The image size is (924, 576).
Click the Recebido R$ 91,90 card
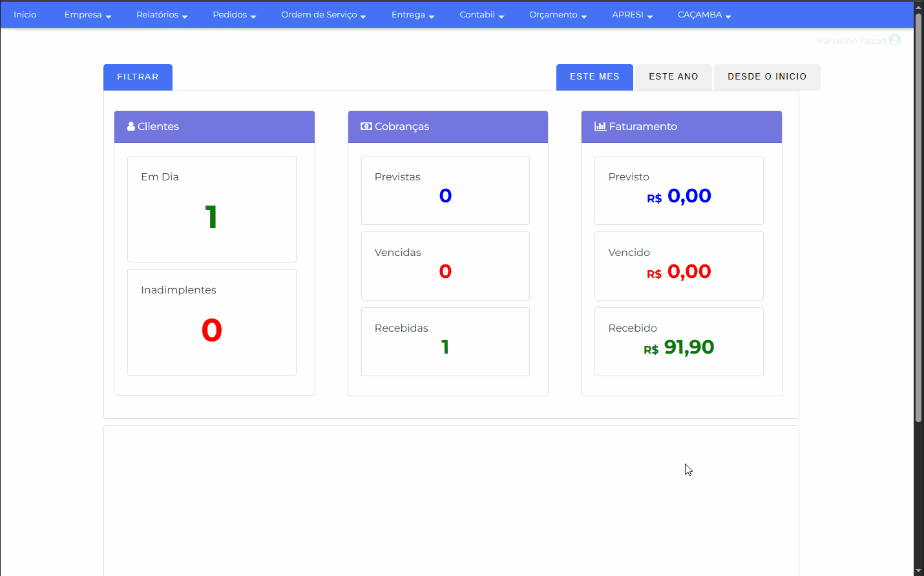pos(678,341)
